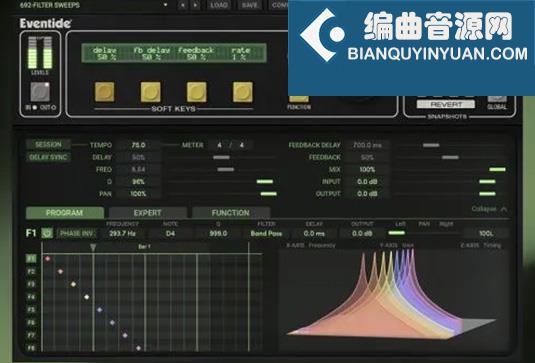Click the INPUT 0.0 dB value field
The width and height of the screenshot is (535, 363).
[x=367, y=182]
